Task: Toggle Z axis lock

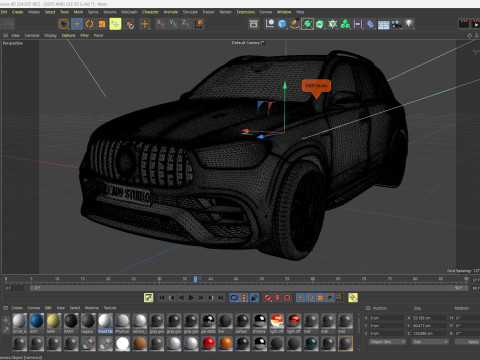Action: click(185, 23)
